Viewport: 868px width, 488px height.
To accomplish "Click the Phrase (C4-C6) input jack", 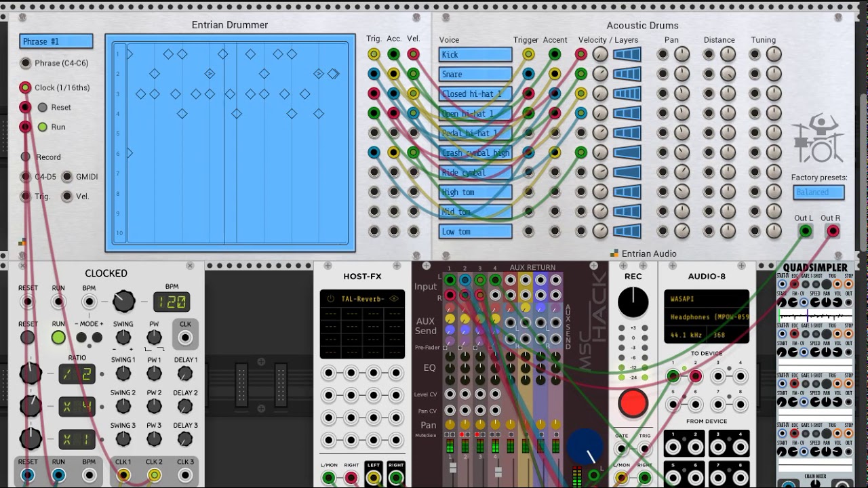I will 26,63.
